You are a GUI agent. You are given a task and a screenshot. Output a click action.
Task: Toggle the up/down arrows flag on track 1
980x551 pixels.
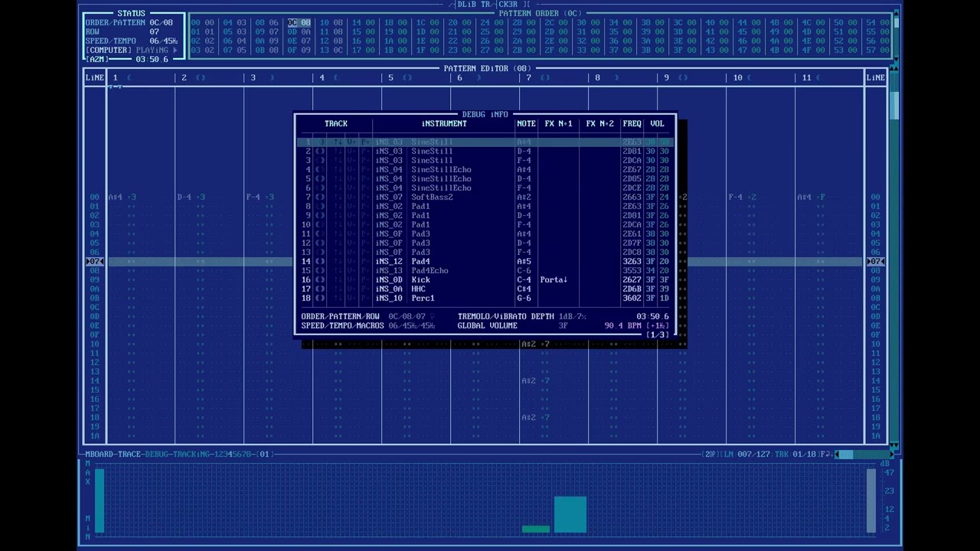[338, 142]
